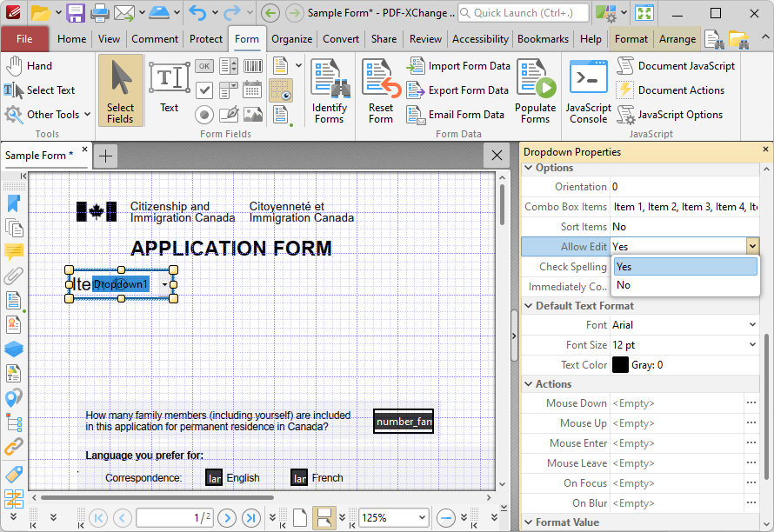Open the Bookmarks pane in sidebar
774x532 pixels.
click(14, 203)
